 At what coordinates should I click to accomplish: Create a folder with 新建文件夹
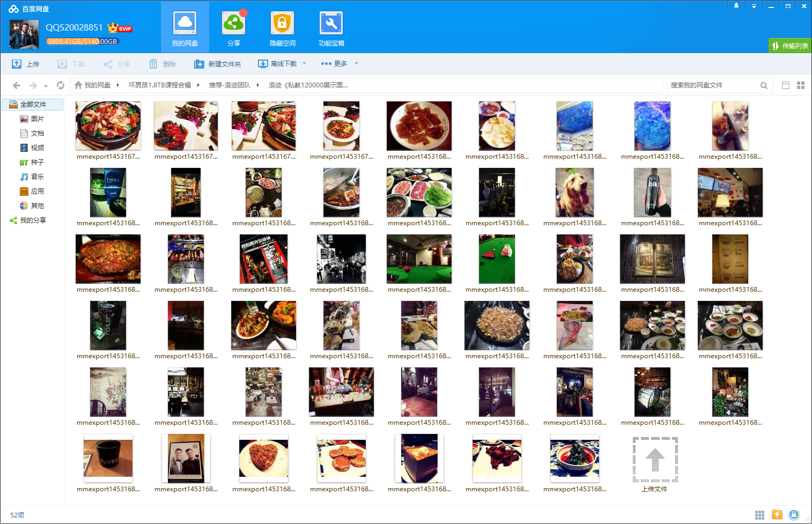click(x=218, y=64)
